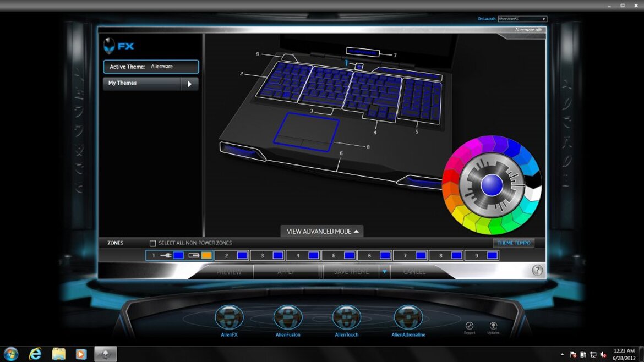Open the help question mark icon

pos(537,270)
